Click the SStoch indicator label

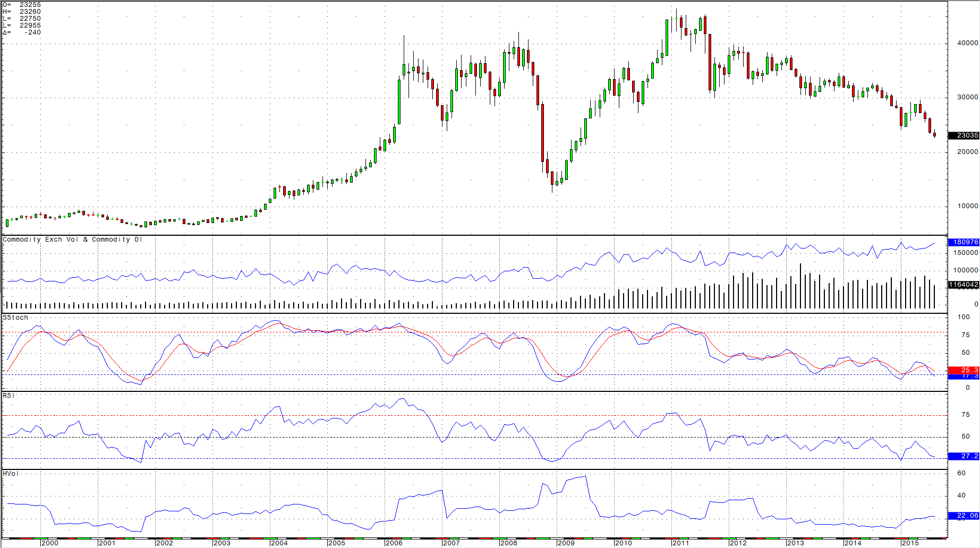(x=15, y=318)
